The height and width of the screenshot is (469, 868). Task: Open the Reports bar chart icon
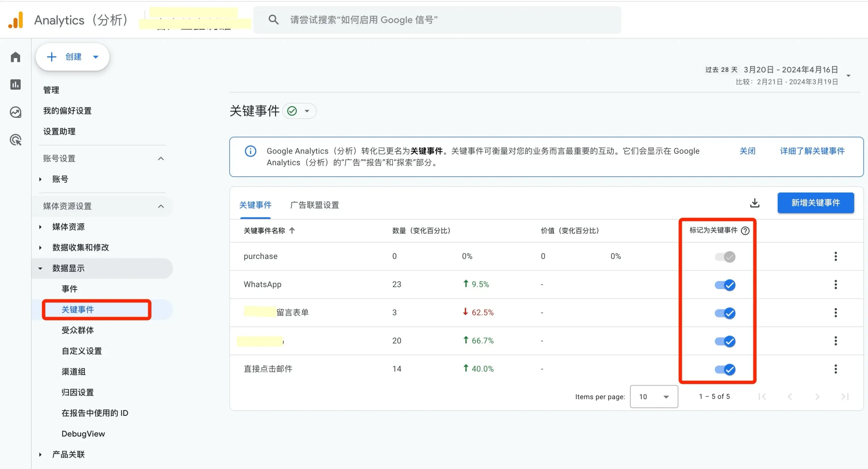[16, 84]
